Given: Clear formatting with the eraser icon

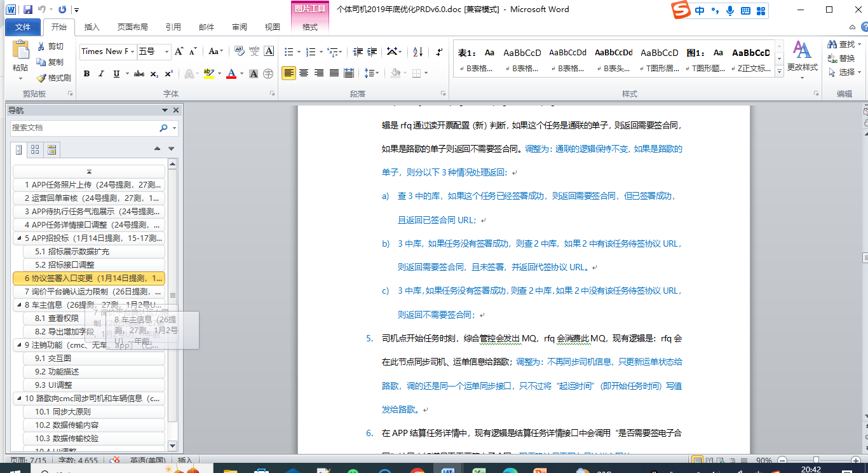Looking at the screenshot, I should [x=239, y=51].
